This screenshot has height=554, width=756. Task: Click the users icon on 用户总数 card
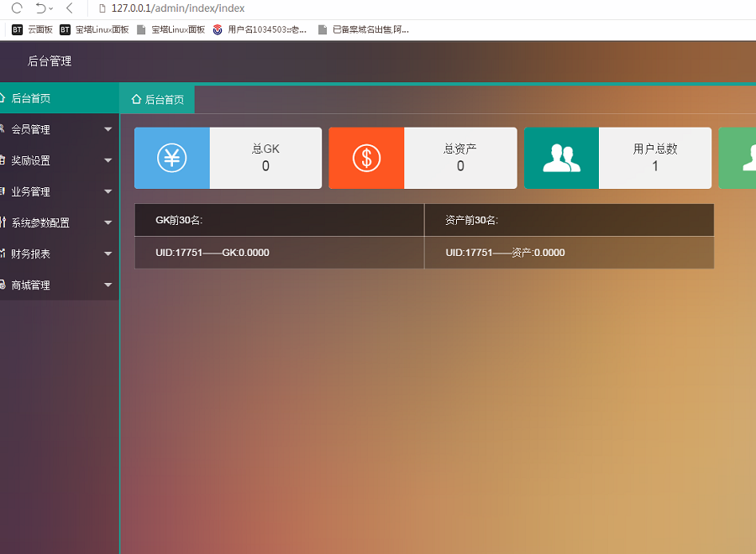coord(561,158)
